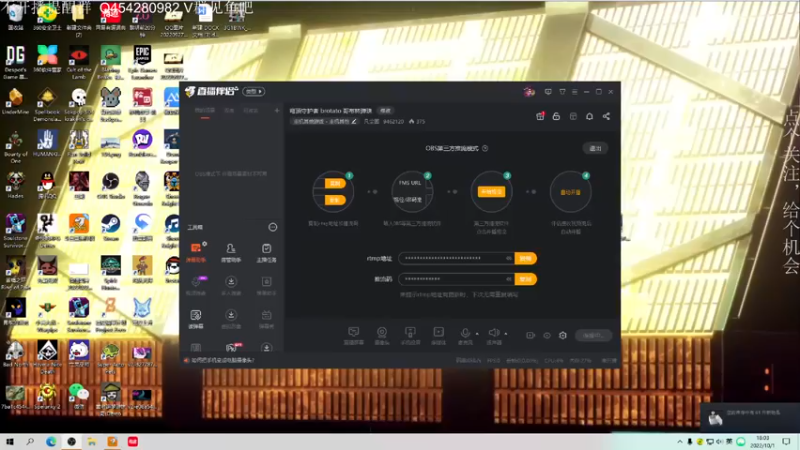
Task: Open the OBS Studio desktop shortcut
Action: pyautogui.click(x=110, y=186)
